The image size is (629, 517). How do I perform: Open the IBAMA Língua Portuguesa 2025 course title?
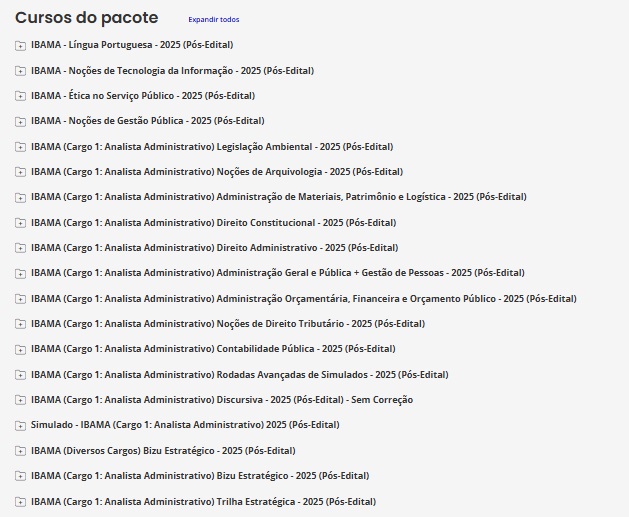(x=132, y=45)
